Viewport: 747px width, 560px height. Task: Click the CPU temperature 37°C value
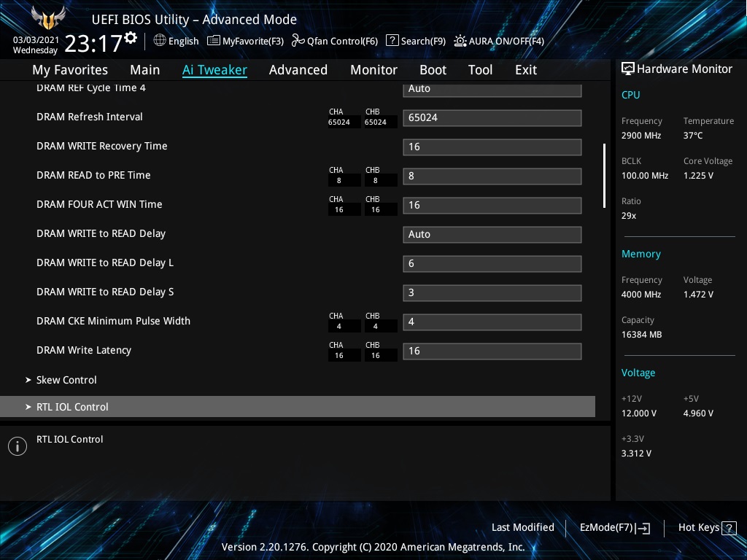[693, 136]
